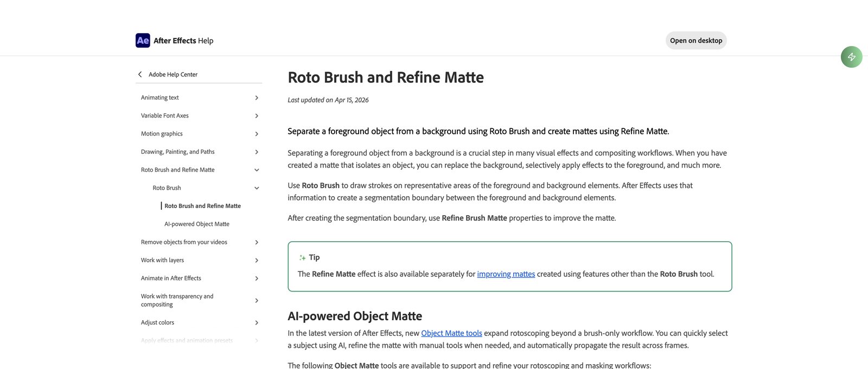Go back to Adobe Help Center
Image resolution: width=868 pixels, height=369 pixels.
pos(173,74)
